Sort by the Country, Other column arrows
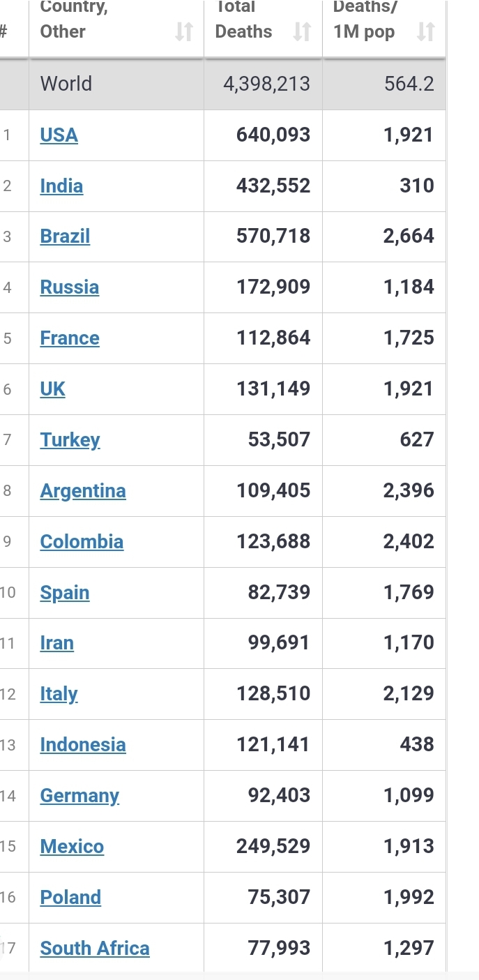The height and width of the screenshot is (980, 479). point(183,32)
